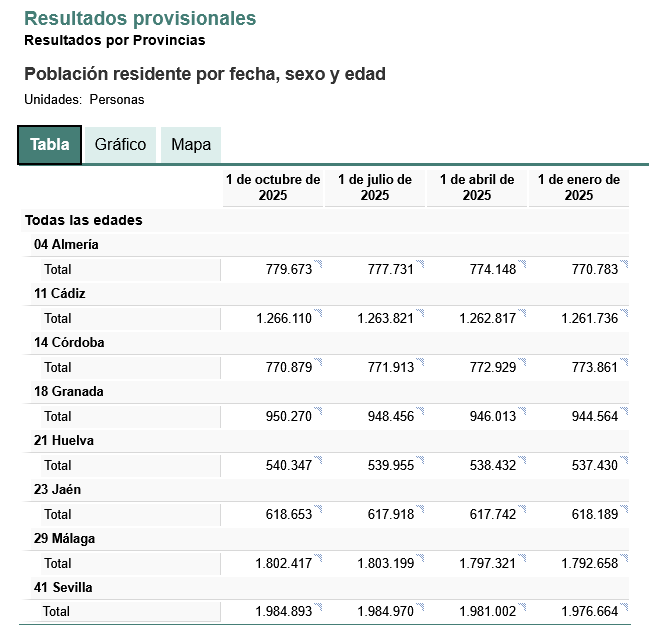Click the "Resultados provisionales" heading link

pos(140,18)
